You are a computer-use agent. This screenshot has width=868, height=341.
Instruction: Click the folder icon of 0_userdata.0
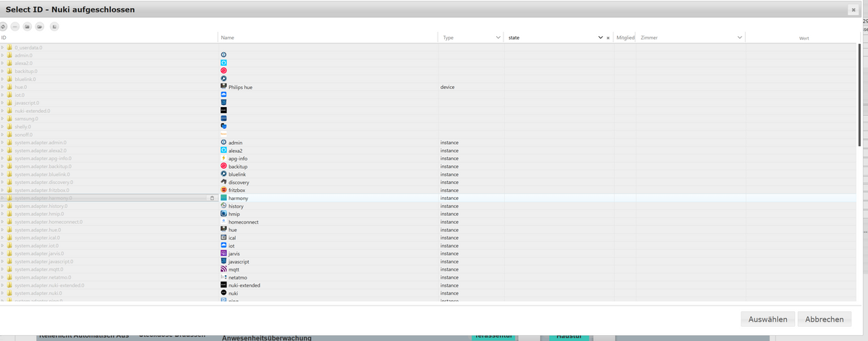(10, 47)
